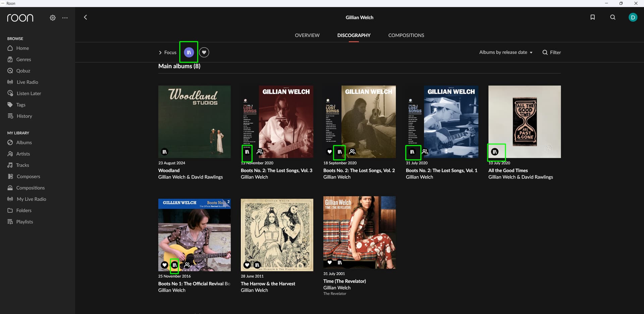644x314 pixels.
Task: Toggle the favorites heart filter
Action: point(204,52)
